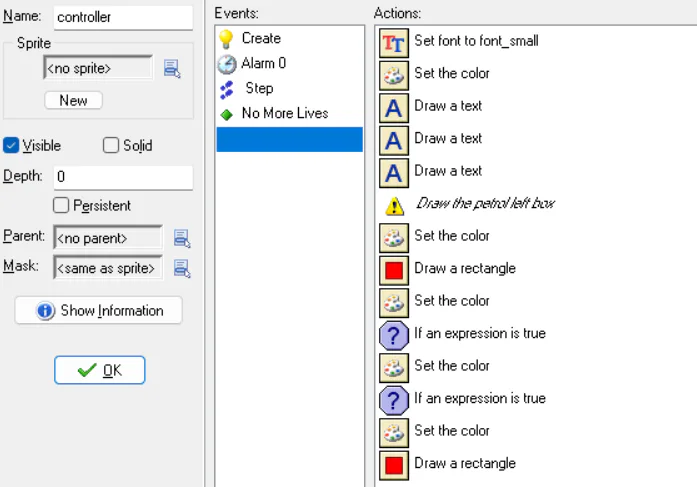Select the first If an expression is true icon
The width and height of the screenshot is (697, 487).
[x=394, y=334]
